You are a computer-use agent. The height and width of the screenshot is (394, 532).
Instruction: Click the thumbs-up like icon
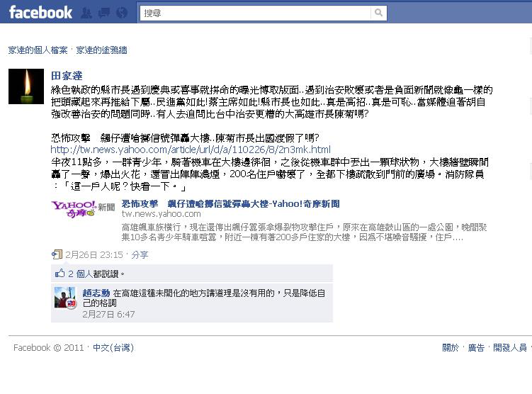(x=60, y=274)
